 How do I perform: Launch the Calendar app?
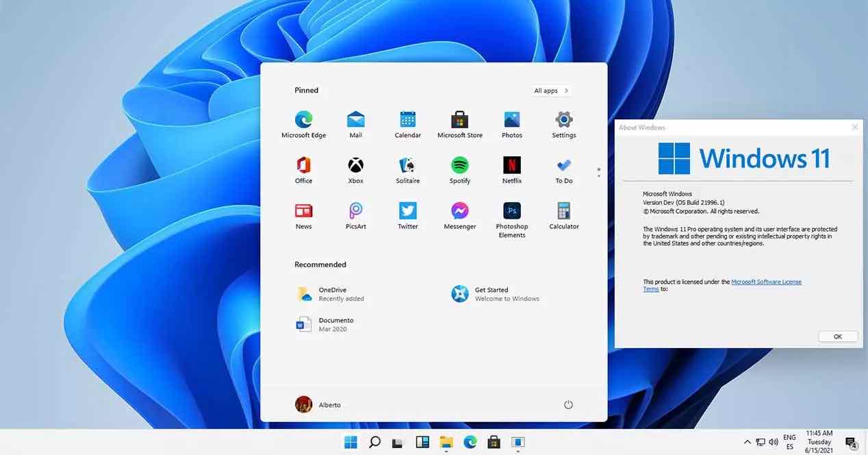(408, 124)
